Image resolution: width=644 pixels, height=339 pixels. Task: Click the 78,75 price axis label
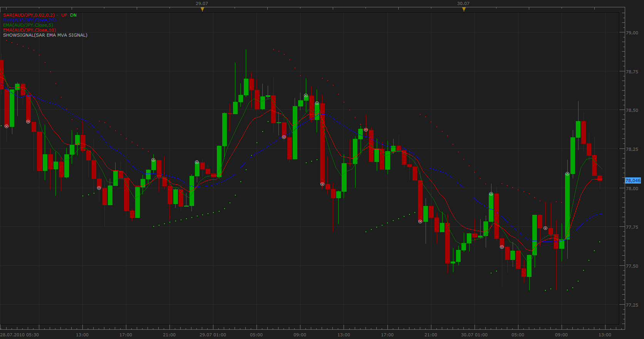(x=632, y=72)
